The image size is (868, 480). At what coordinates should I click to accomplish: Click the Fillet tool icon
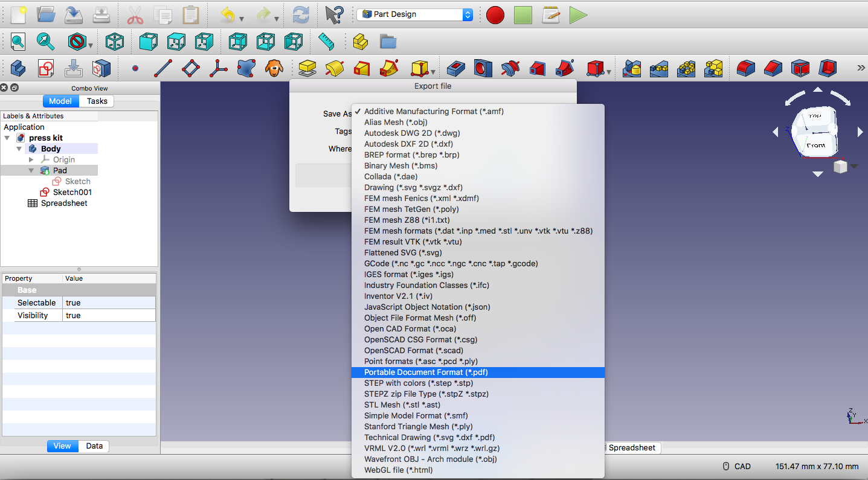(746, 68)
